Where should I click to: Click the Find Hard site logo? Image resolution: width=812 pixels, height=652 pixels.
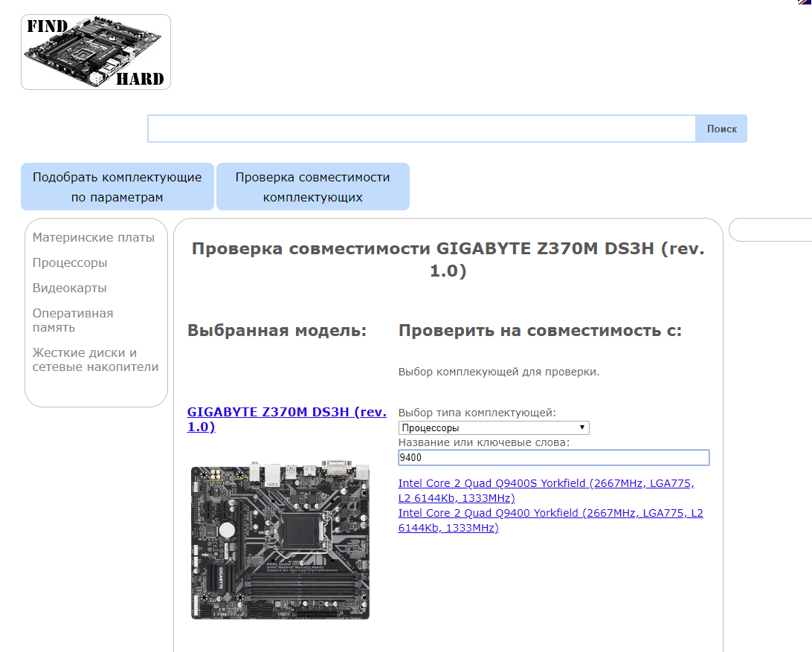tap(96, 52)
